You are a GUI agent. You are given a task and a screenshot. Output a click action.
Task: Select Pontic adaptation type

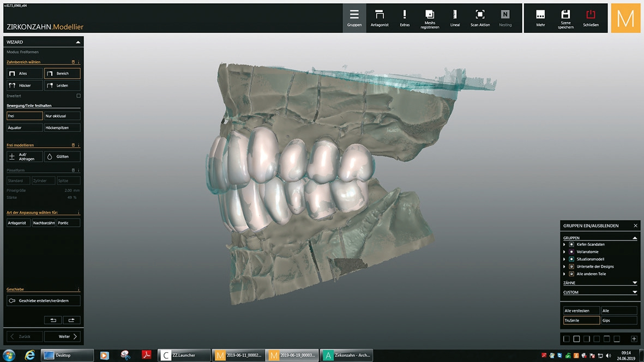coord(68,223)
